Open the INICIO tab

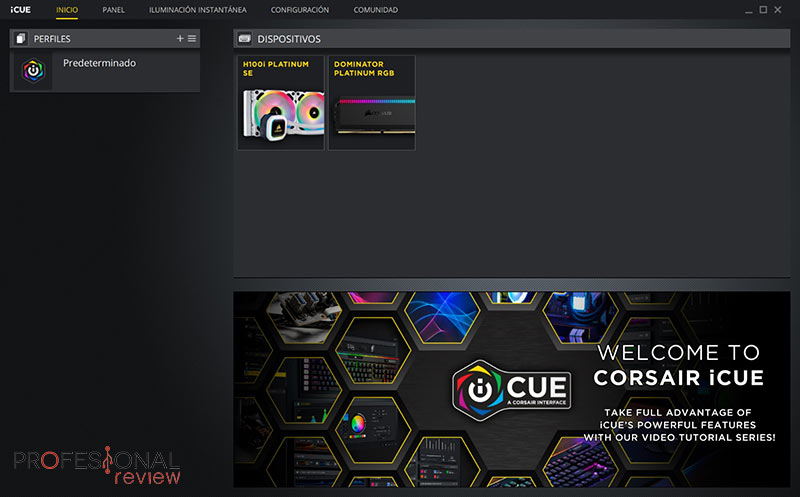click(x=67, y=10)
